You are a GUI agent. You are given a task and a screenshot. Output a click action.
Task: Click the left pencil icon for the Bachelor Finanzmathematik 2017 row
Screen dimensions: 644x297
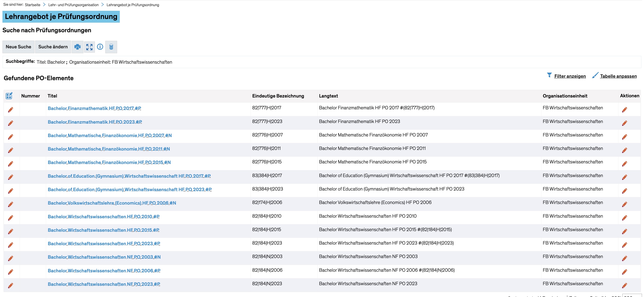coord(10,110)
